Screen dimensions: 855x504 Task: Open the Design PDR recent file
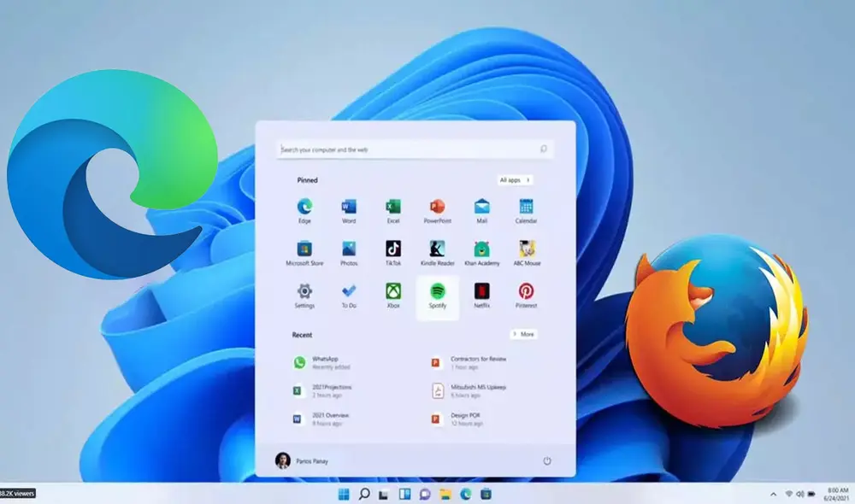(466, 418)
